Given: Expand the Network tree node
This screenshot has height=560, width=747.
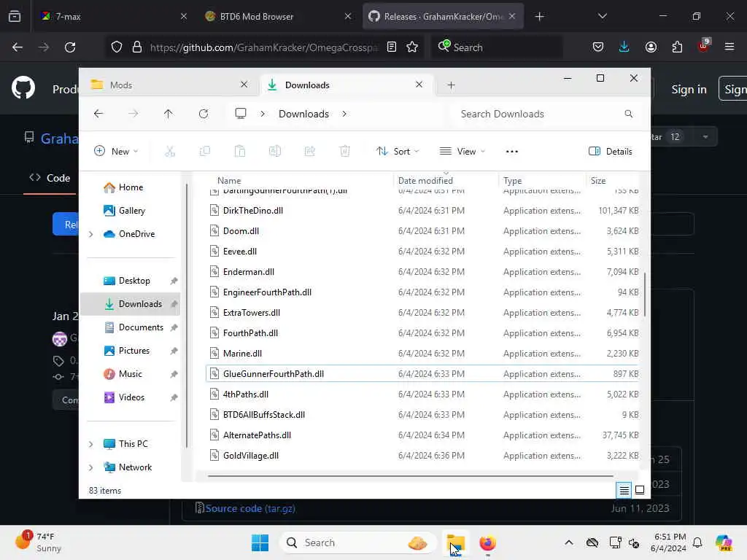Looking at the screenshot, I should [91, 467].
